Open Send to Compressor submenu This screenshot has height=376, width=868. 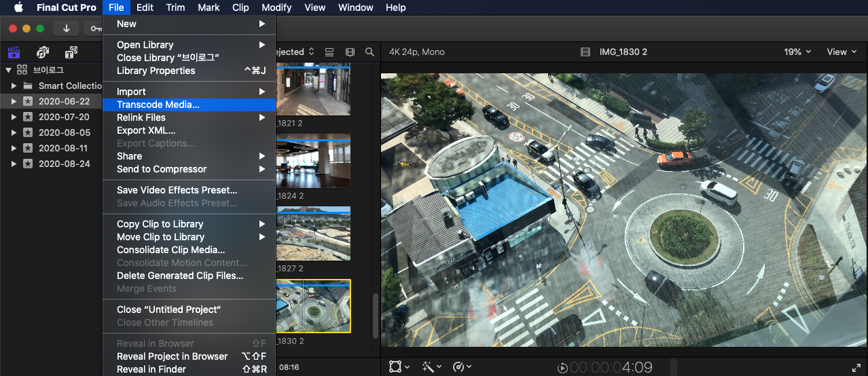[189, 169]
